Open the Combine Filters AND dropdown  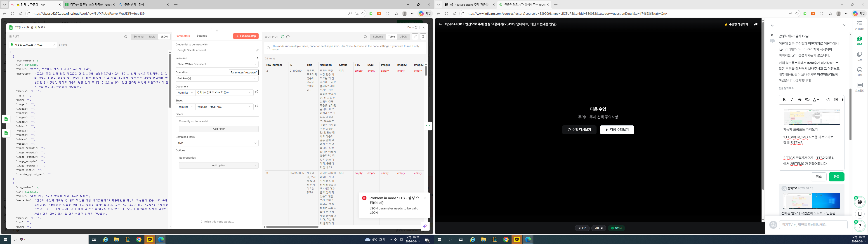click(217, 143)
